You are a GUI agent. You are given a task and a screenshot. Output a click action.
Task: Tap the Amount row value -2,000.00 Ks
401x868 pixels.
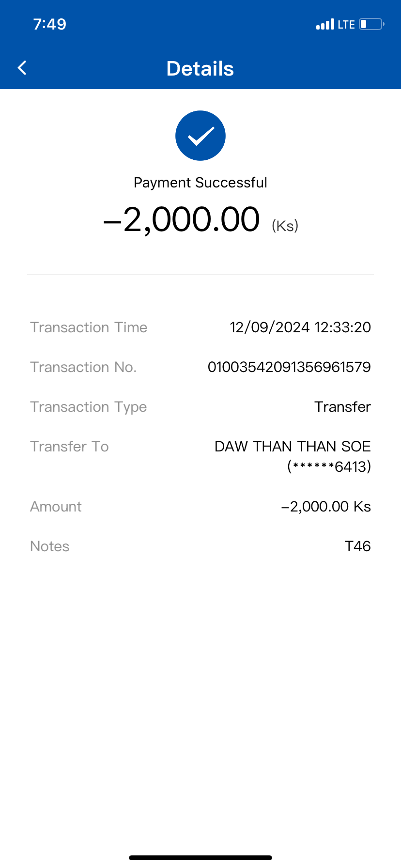[x=326, y=507]
